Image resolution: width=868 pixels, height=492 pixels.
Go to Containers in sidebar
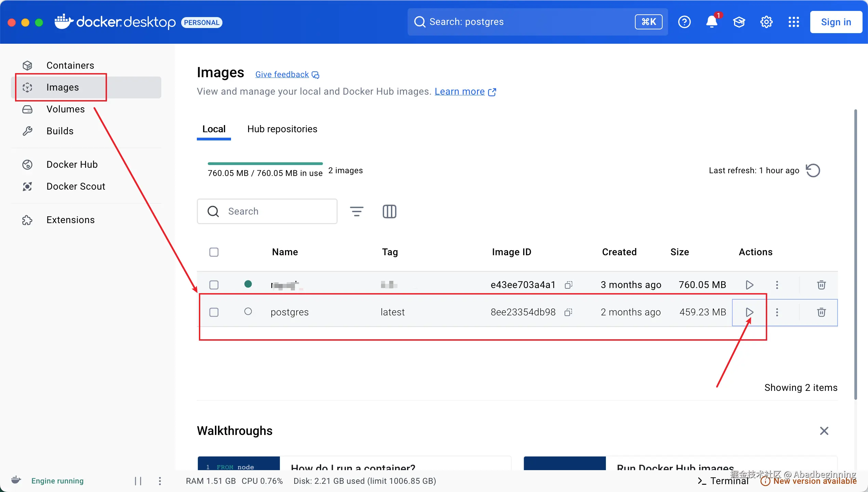point(70,65)
